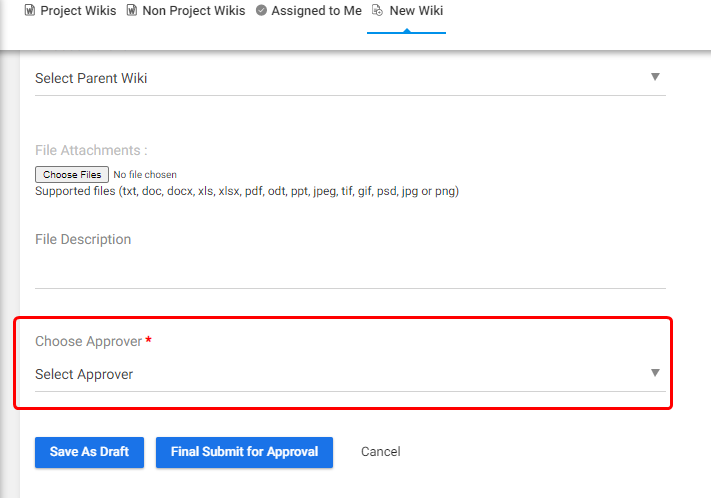The image size is (711, 498).
Task: Expand the Select Approver dropdown arrow
Action: [655, 373]
